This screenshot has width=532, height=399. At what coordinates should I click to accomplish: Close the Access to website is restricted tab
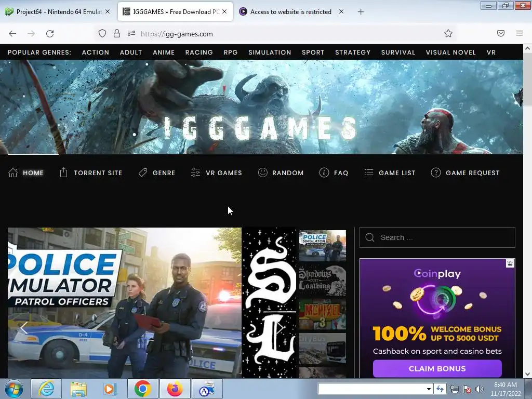[341, 11]
